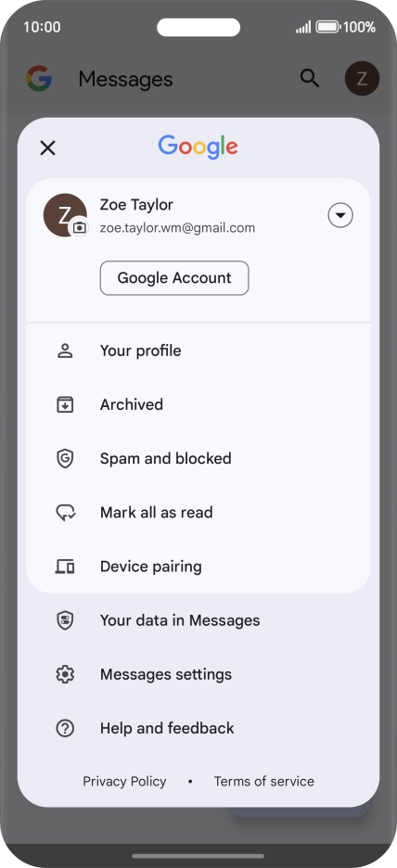Click the Mark all as read bubble icon
Viewport: 397px width, 868px height.
pyautogui.click(x=66, y=513)
